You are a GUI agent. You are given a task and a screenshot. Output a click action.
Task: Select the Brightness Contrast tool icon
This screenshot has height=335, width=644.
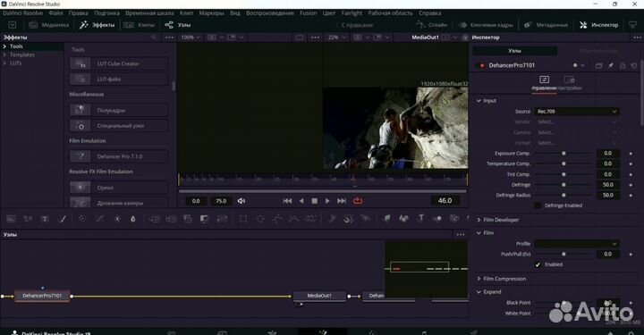(x=117, y=219)
